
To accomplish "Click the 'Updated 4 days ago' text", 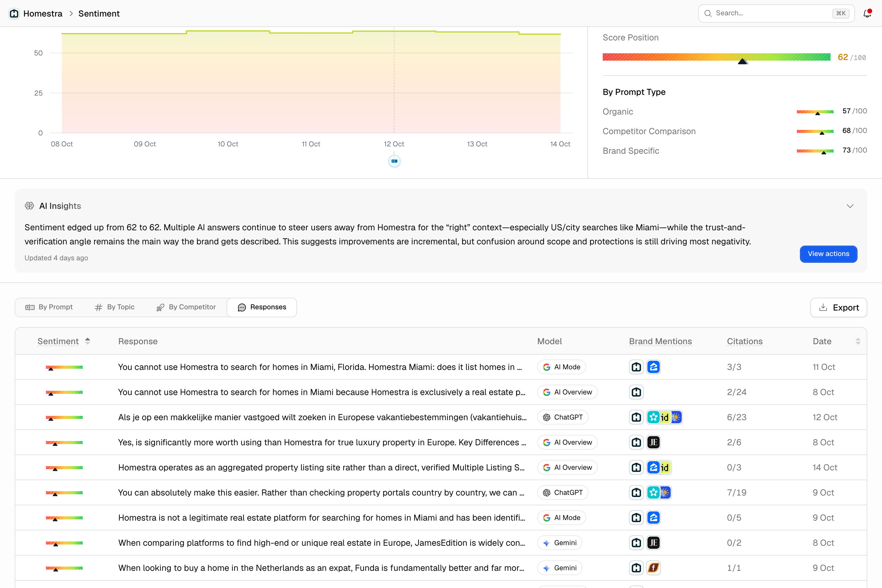I will tap(56, 258).
